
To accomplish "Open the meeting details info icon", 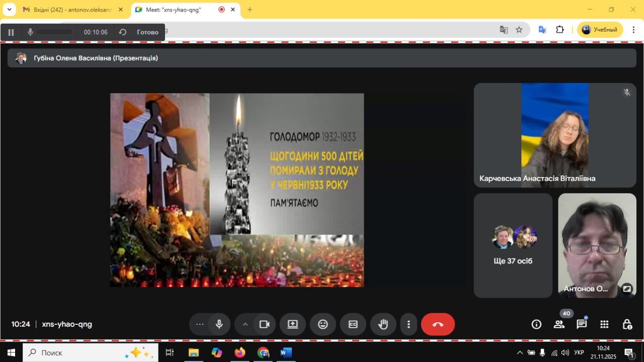I will (x=536, y=324).
